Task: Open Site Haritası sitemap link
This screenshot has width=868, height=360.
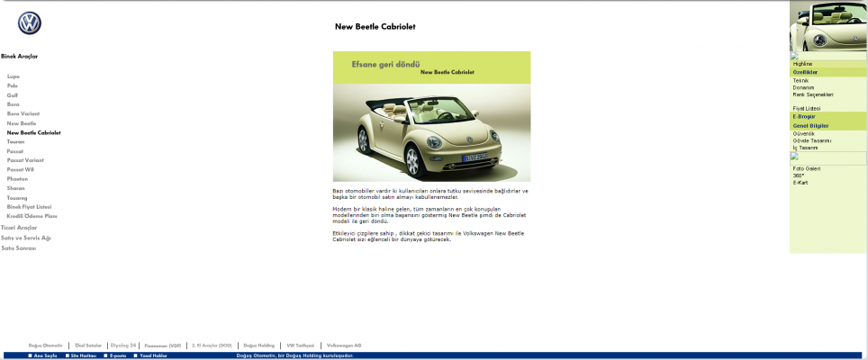Action: 84,356
